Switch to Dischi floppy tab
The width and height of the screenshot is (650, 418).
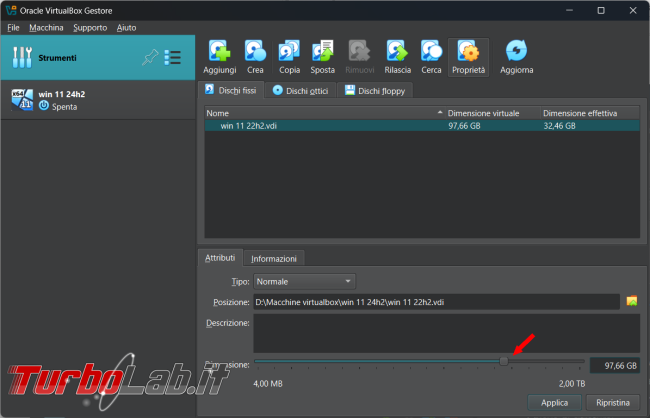(x=375, y=90)
